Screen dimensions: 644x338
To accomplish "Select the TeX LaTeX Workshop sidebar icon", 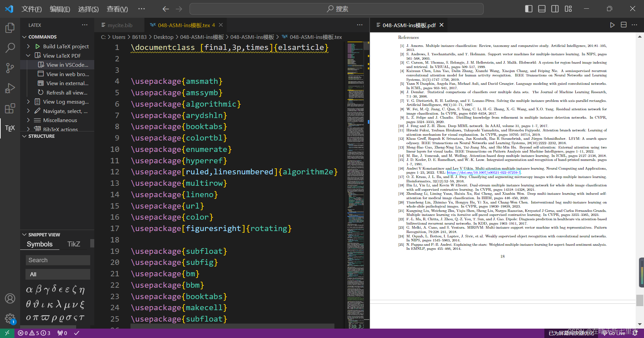I will tap(10, 128).
